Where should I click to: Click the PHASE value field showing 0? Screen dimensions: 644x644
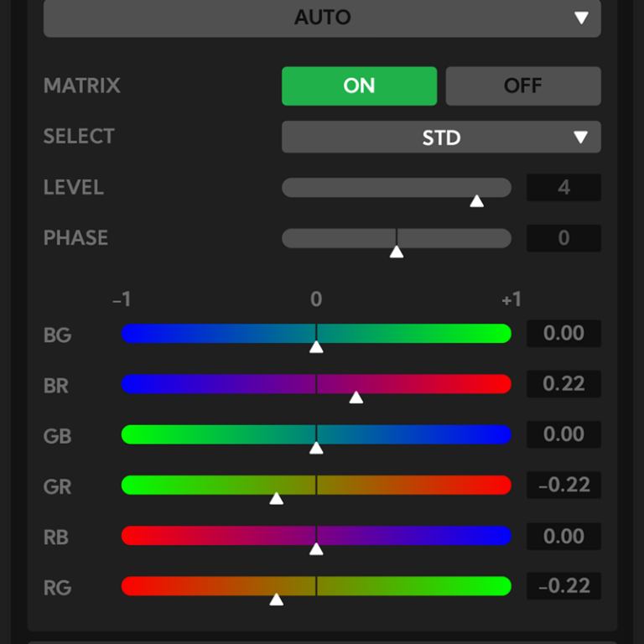coord(563,238)
